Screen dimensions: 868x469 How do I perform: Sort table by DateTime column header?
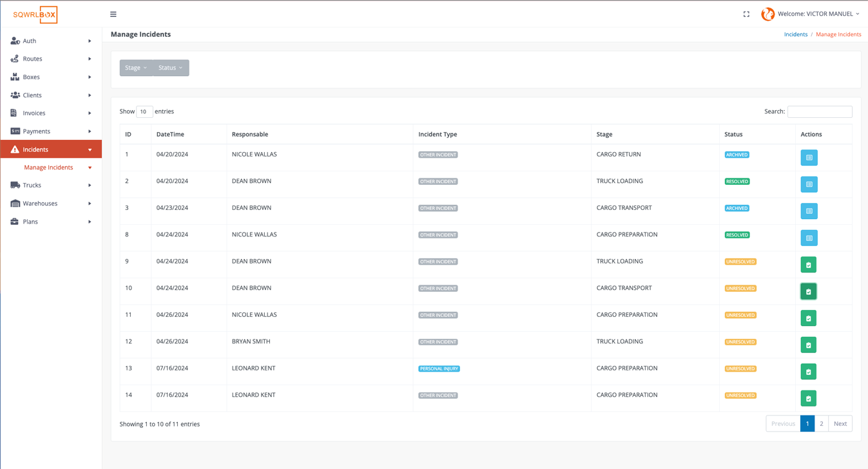tap(170, 135)
